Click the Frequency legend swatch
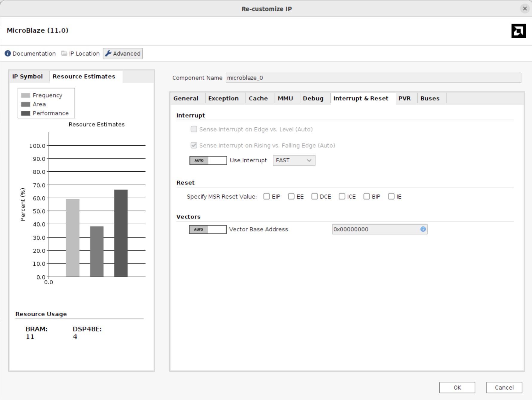This screenshot has height=400, width=532. coord(26,95)
